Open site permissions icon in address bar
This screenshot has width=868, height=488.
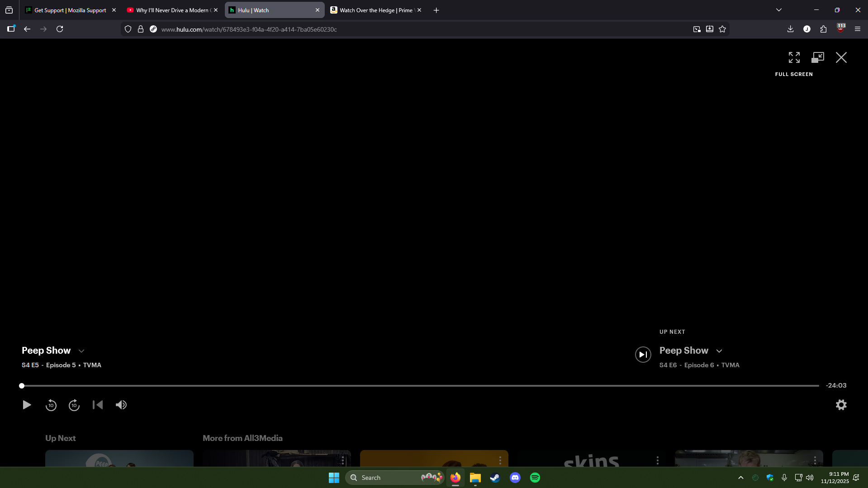pyautogui.click(x=153, y=29)
